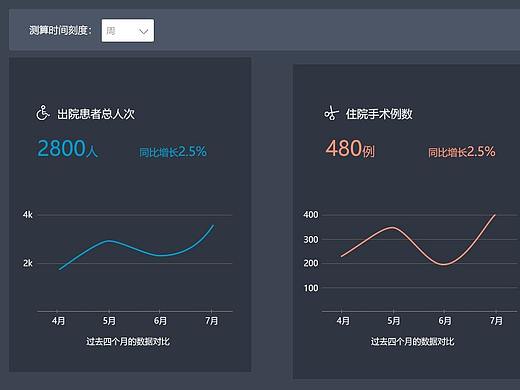
Task: Click 5月 on the surgery chart axis
Action: (394, 321)
